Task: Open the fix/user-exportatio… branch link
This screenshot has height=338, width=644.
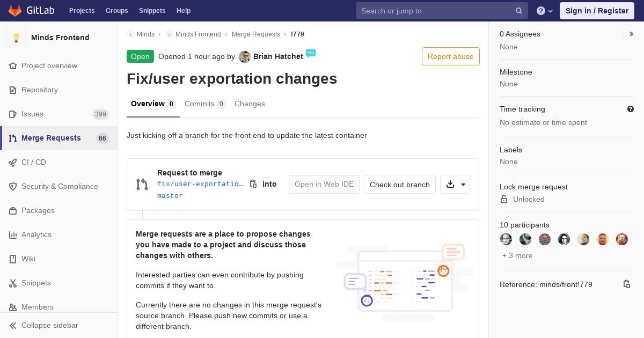Action: pos(200,184)
